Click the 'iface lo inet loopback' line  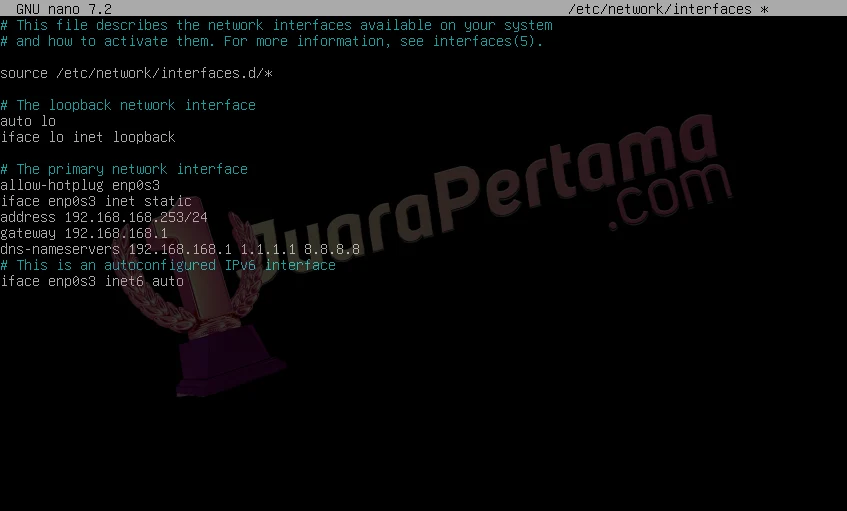88,137
